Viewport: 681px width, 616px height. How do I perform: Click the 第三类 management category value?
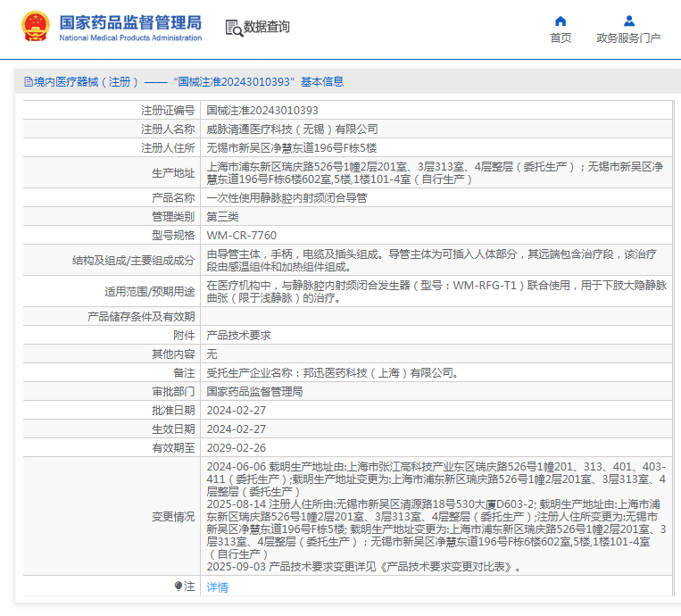[223, 217]
